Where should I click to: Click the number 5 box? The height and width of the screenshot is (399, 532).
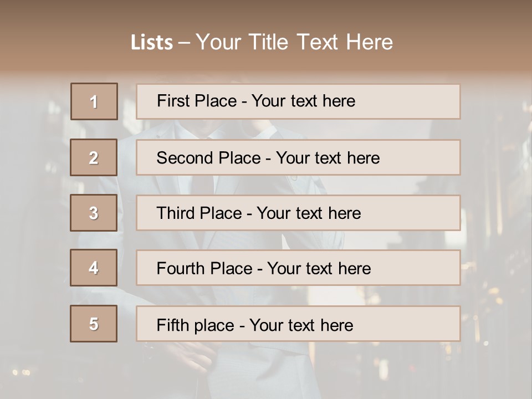[x=94, y=324]
